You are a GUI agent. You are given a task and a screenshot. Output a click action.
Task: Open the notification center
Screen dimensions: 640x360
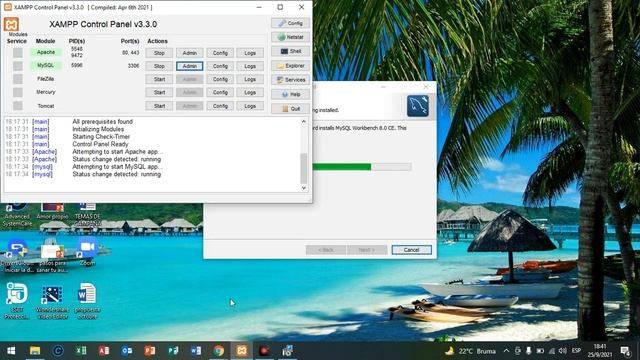625,351
